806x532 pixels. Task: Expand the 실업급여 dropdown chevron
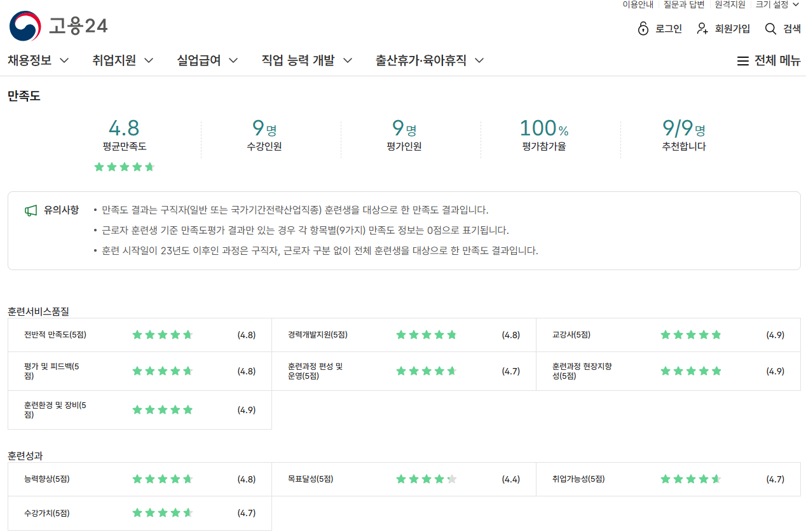click(233, 61)
